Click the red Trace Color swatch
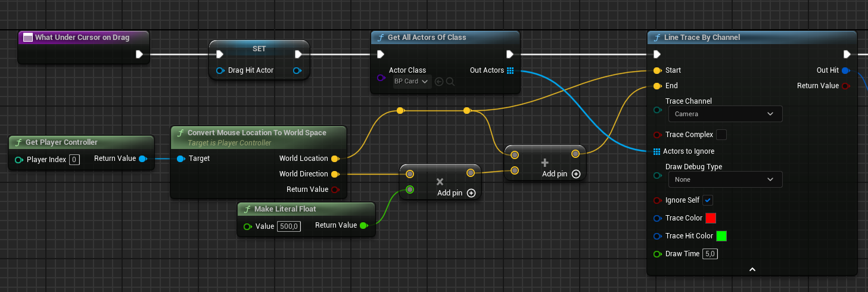This screenshot has height=292, width=868. pos(710,218)
